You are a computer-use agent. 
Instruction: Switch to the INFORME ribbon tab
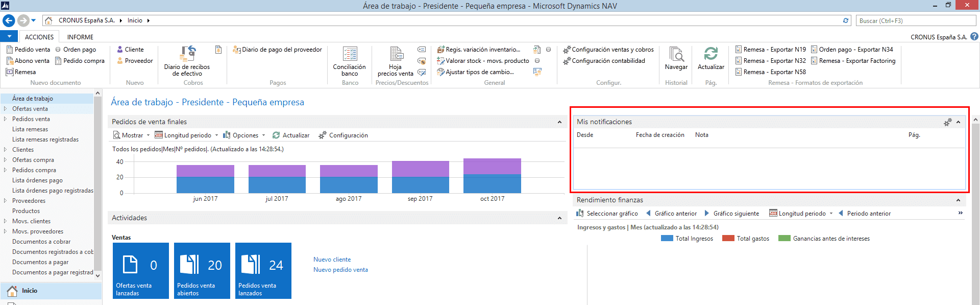[x=80, y=37]
